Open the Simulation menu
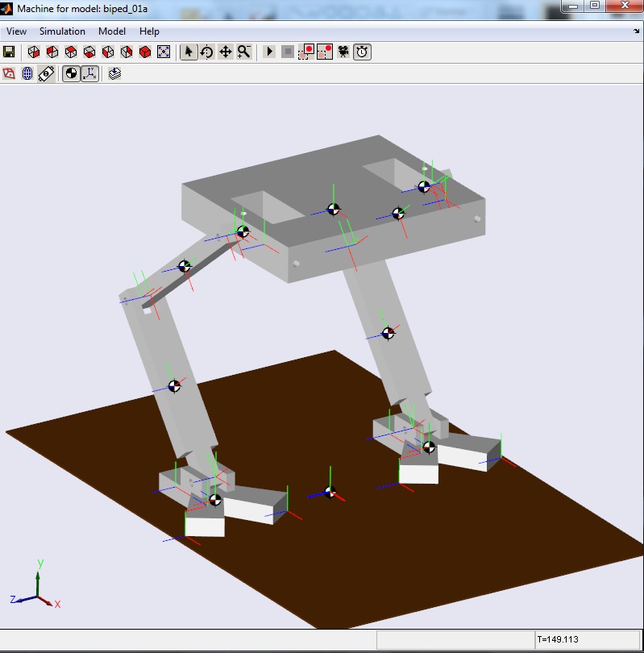The width and height of the screenshot is (644, 653). 62,31
